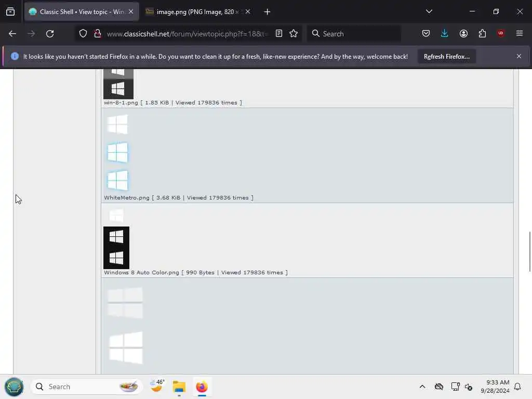Select the Windows 8 Auto Color.png caption
Screen dimensions: 532x399
[196, 272]
